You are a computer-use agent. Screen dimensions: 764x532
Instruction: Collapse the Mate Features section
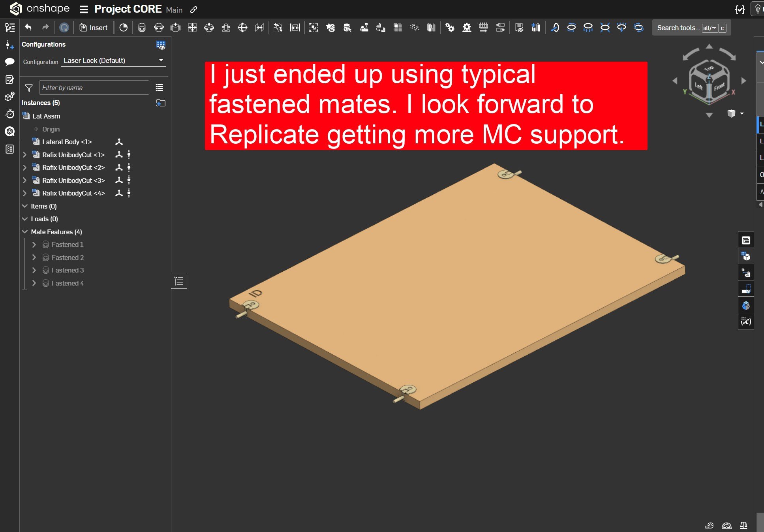coord(24,232)
